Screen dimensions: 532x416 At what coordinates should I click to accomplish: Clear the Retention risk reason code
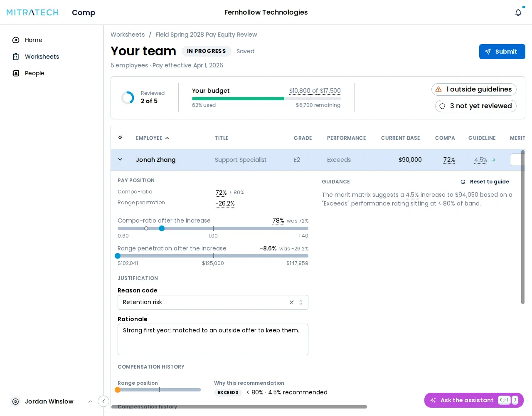click(291, 302)
